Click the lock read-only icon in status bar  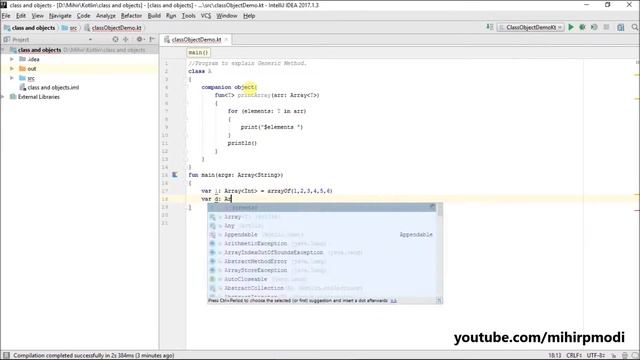pos(613,356)
